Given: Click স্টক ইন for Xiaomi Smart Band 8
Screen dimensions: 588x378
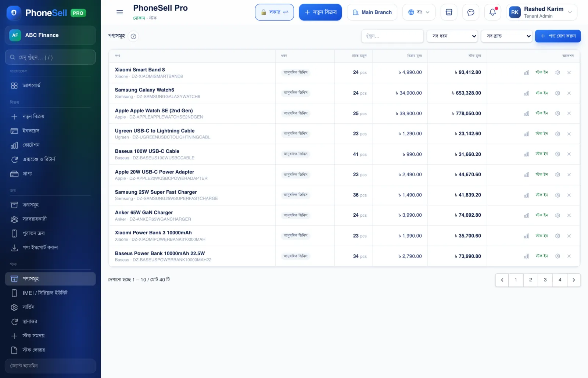Looking at the screenshot, I should point(542,72).
